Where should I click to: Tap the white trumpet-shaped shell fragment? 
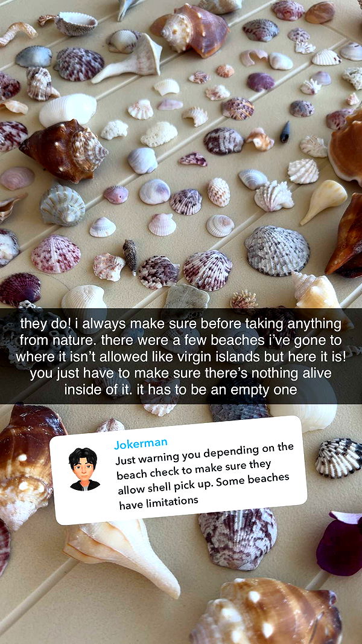coord(127,60)
